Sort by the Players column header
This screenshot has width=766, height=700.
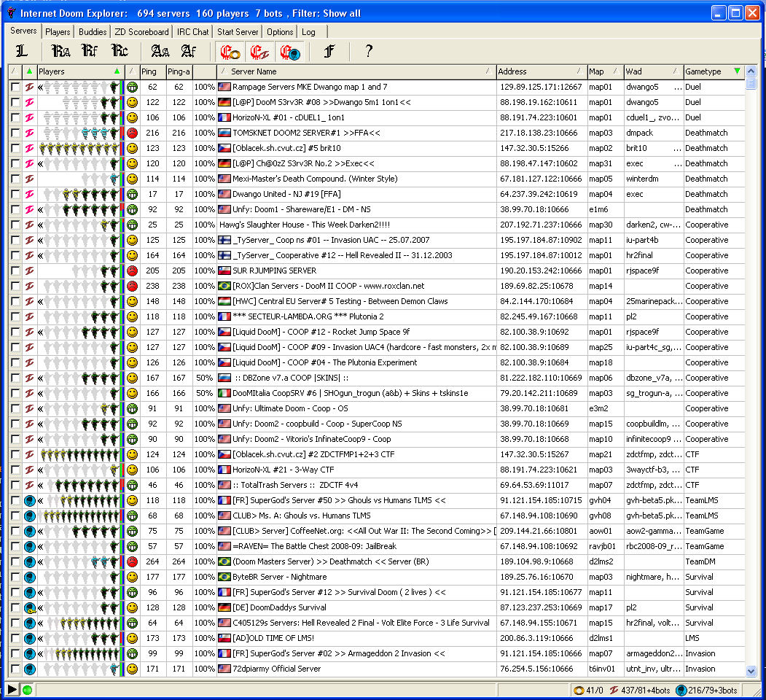(79, 71)
